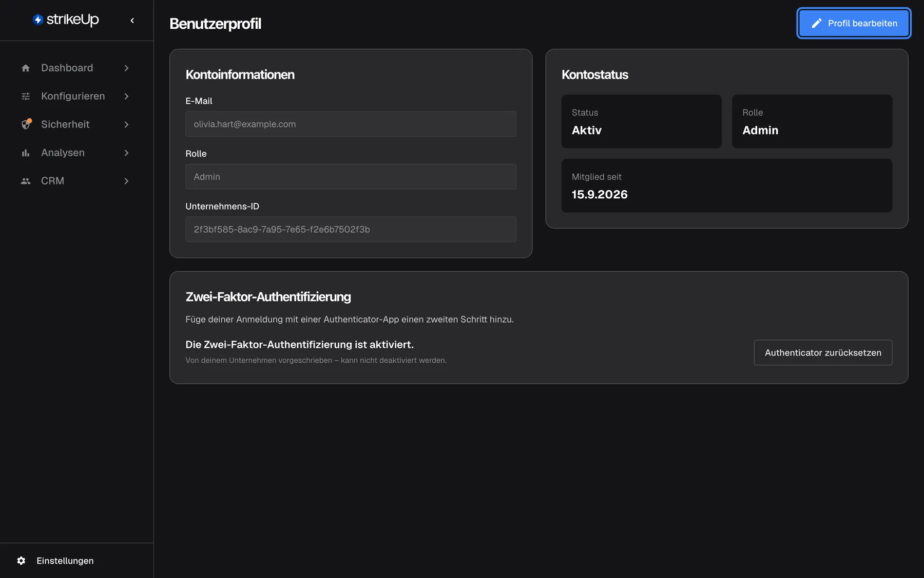Click the Profil bearbeiten button
924x578 pixels.
(854, 23)
